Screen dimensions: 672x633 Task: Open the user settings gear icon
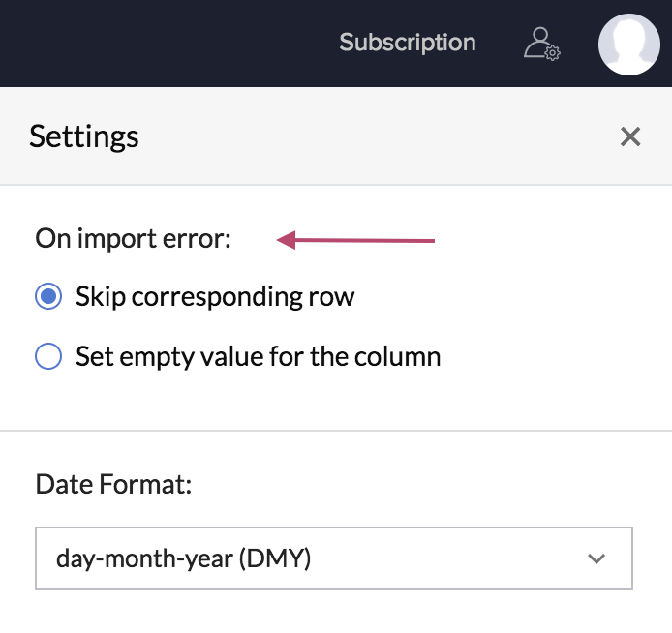[x=541, y=44]
